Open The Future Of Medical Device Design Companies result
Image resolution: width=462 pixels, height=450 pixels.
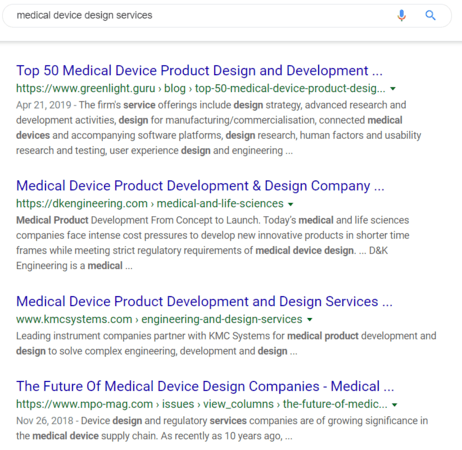205,386
